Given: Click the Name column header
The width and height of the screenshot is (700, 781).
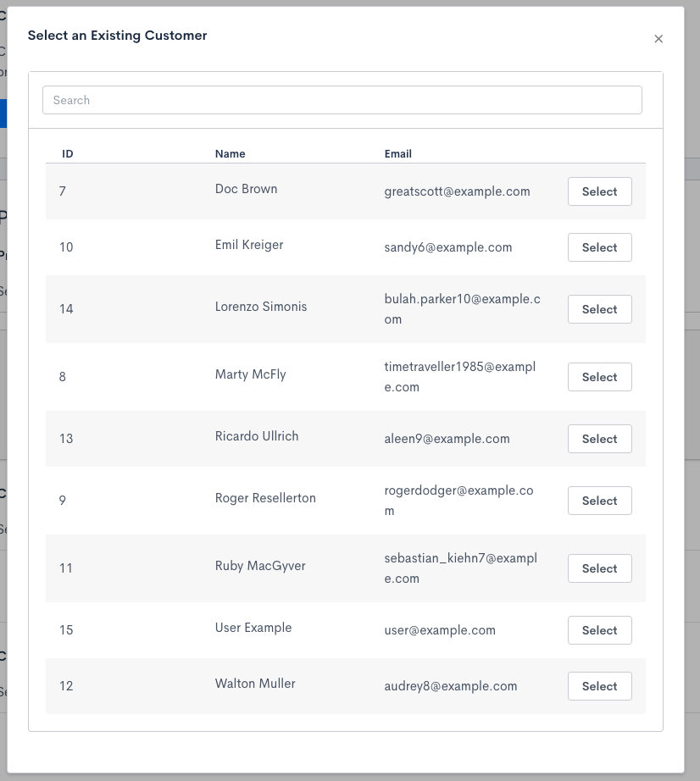Looking at the screenshot, I should click(230, 154).
